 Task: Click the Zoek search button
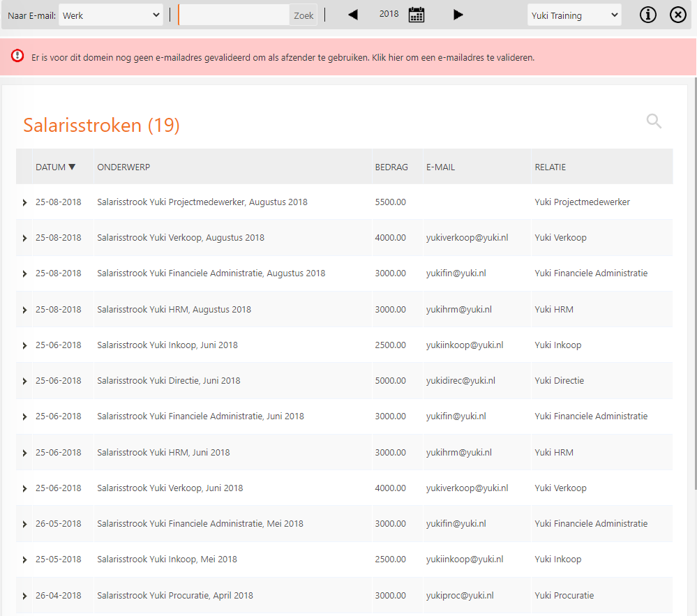coord(303,15)
